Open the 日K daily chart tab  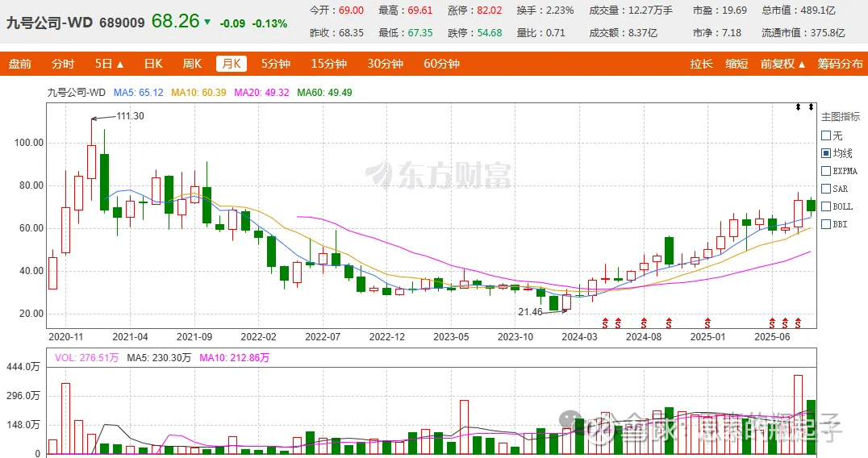tap(153, 64)
